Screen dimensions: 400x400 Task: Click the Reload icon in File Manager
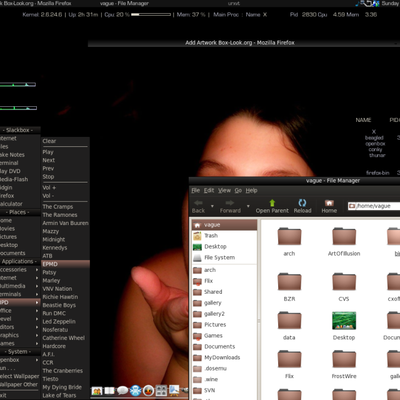302,202
